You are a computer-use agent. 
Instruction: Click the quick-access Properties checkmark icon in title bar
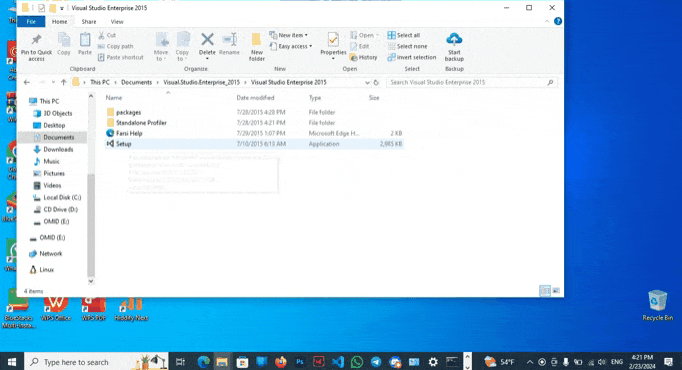tap(41, 8)
